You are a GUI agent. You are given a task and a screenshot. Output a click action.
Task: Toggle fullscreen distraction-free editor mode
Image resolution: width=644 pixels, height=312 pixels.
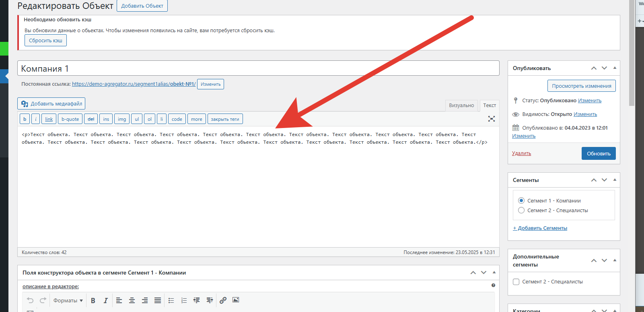click(x=491, y=119)
